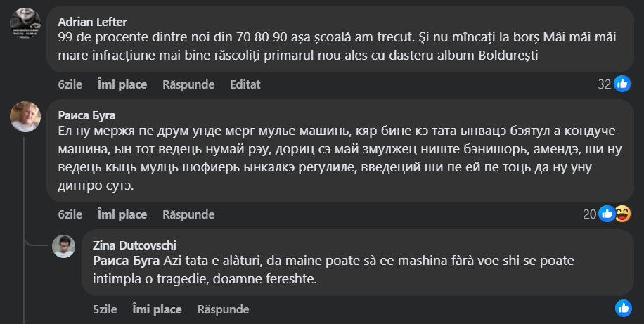Show edit history via the Editat label

click(245, 84)
